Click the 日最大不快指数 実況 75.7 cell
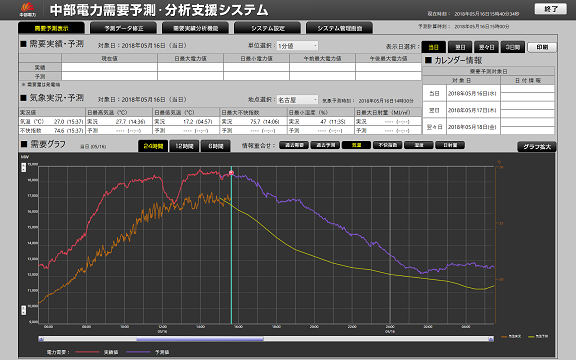The image size is (576, 360). [x=253, y=121]
